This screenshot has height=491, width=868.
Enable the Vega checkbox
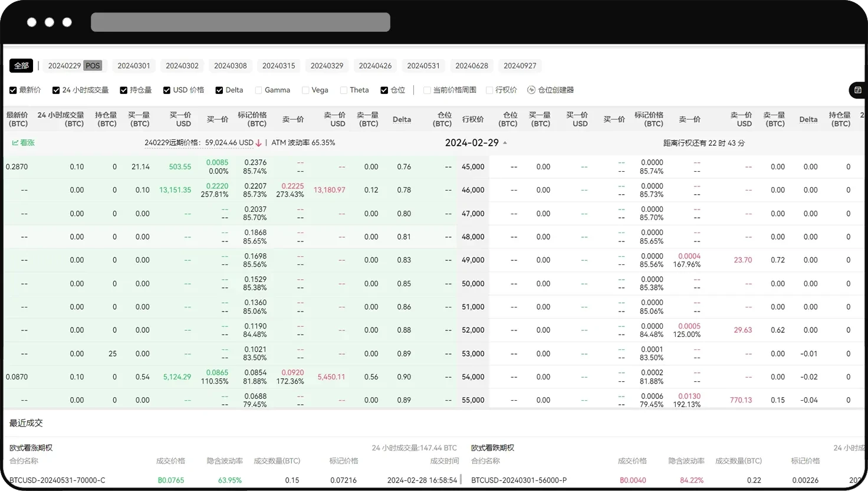pyautogui.click(x=305, y=90)
